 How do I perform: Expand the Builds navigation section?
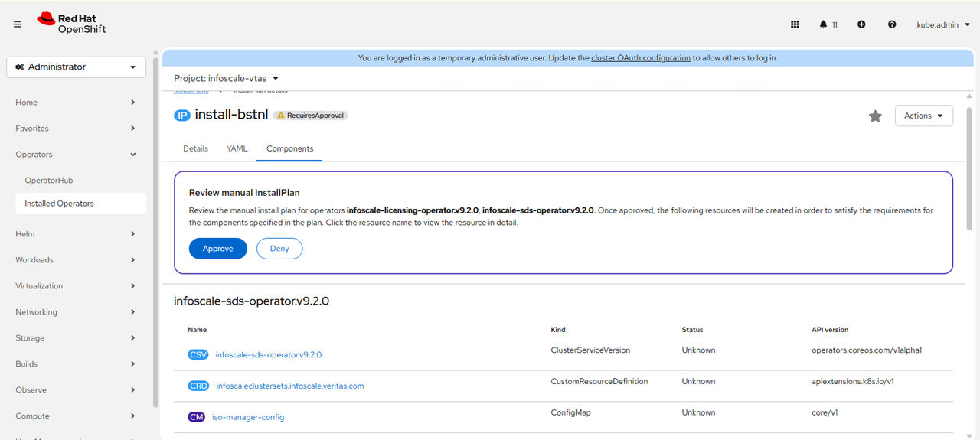pos(76,364)
